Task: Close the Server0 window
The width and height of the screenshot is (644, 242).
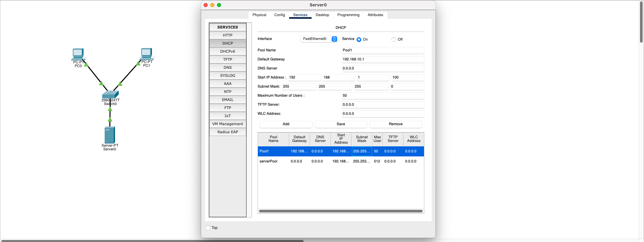Action: [206, 5]
